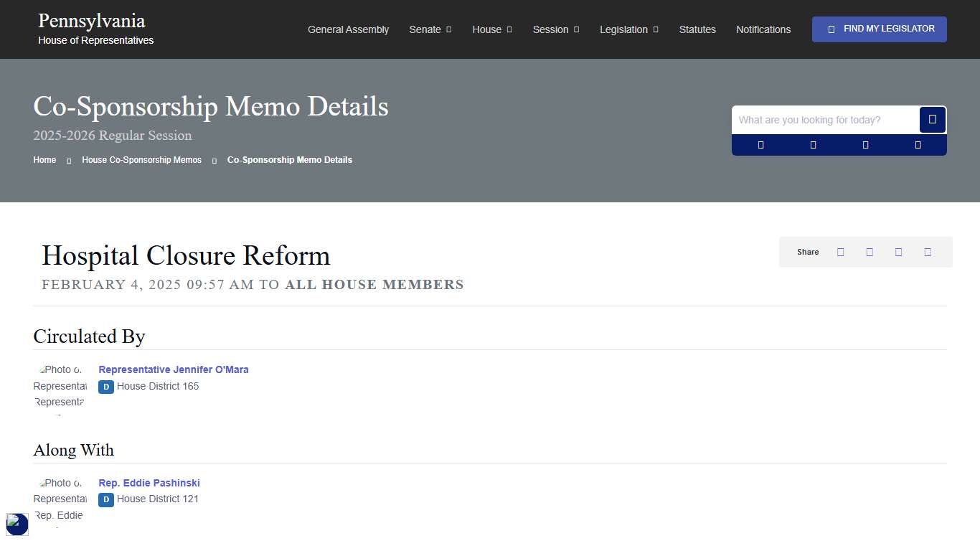
Task: Open the accessibility widget at bottom left
Action: click(17, 524)
